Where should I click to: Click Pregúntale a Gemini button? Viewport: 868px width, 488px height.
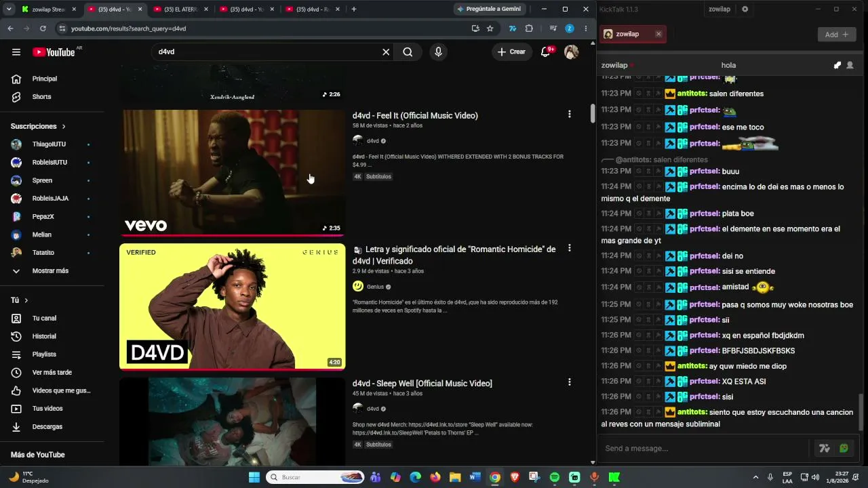[x=488, y=9]
